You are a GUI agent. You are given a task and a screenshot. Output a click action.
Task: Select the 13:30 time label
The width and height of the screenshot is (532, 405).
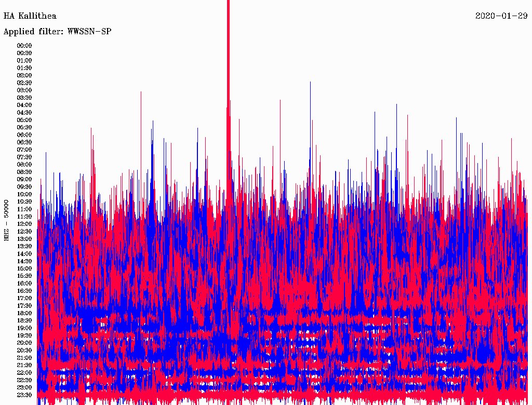point(24,246)
